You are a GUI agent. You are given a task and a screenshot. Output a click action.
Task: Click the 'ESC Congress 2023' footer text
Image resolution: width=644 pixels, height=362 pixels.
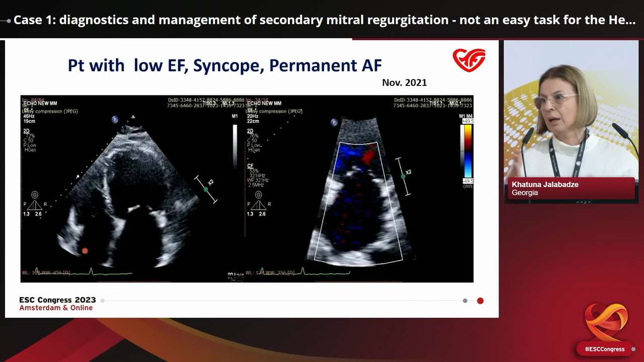(x=57, y=300)
